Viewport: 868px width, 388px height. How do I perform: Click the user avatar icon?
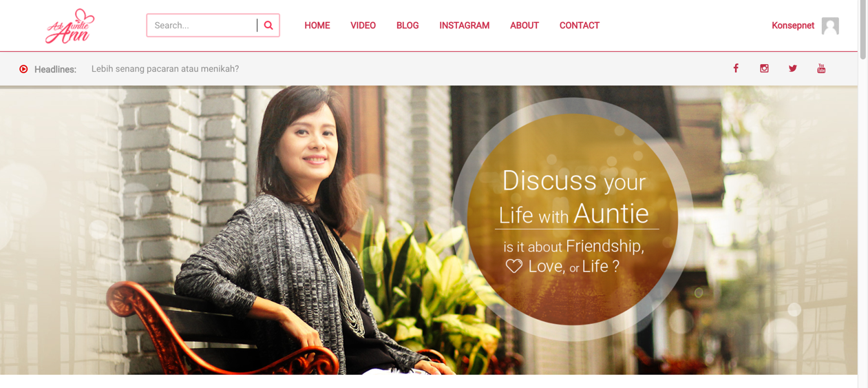coord(830,26)
